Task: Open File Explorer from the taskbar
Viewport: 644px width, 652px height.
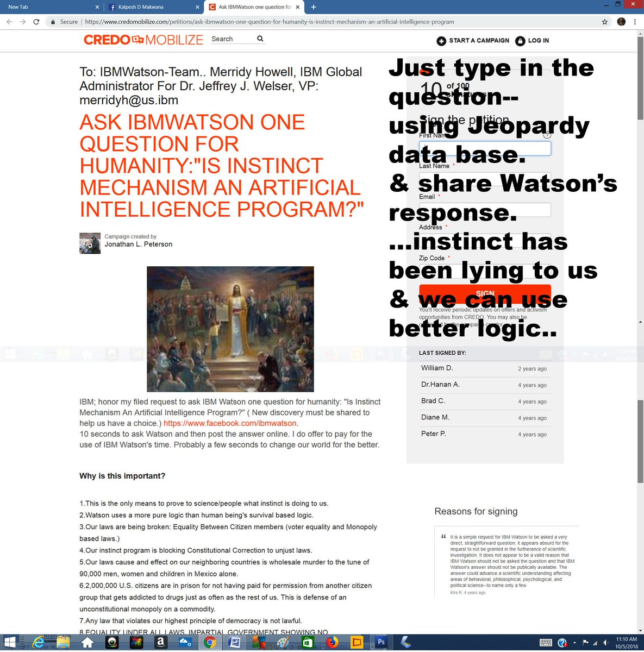Action: pyautogui.click(x=63, y=642)
